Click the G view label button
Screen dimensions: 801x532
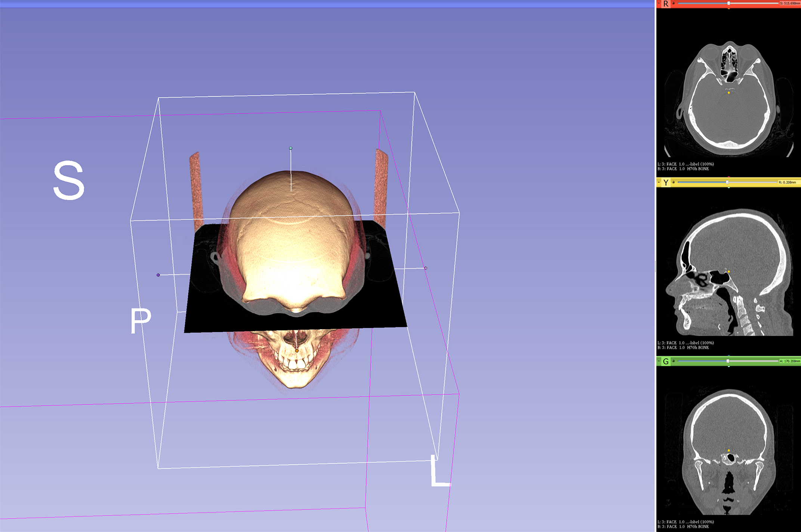[x=666, y=362]
